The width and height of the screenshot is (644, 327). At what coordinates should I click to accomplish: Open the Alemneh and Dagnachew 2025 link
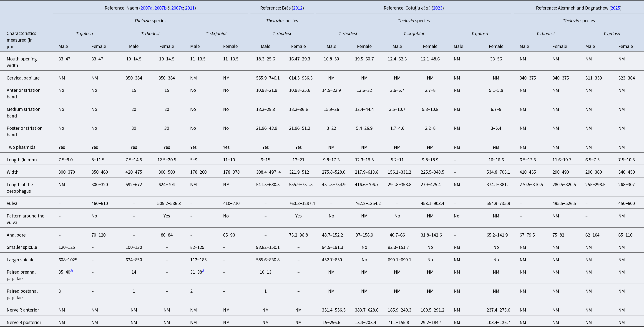[615, 8]
